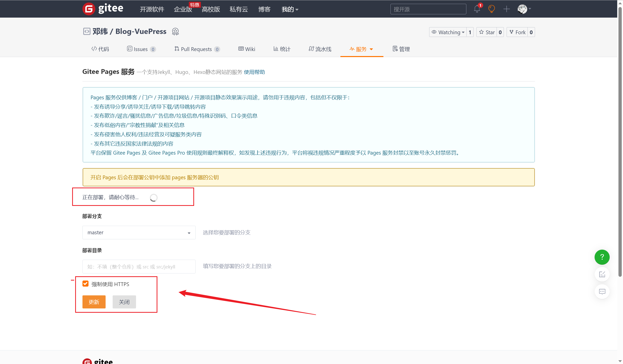
Task: Open 开源软件 in top navigation
Action: pyautogui.click(x=152, y=9)
